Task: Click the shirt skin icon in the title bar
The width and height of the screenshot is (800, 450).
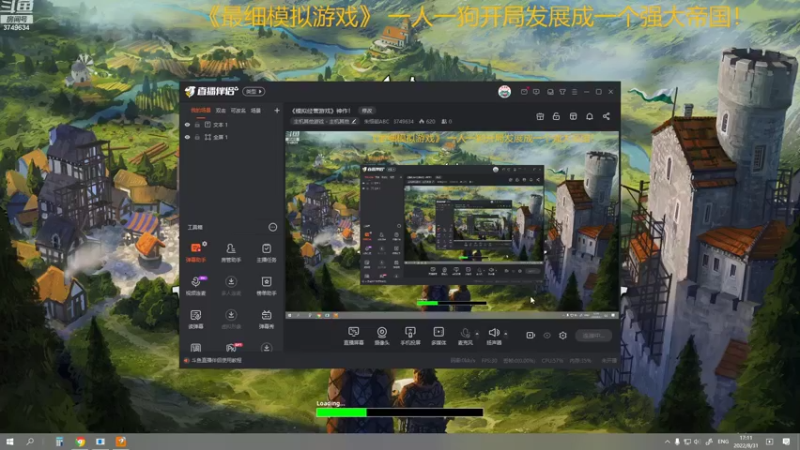Action: pyautogui.click(x=562, y=92)
